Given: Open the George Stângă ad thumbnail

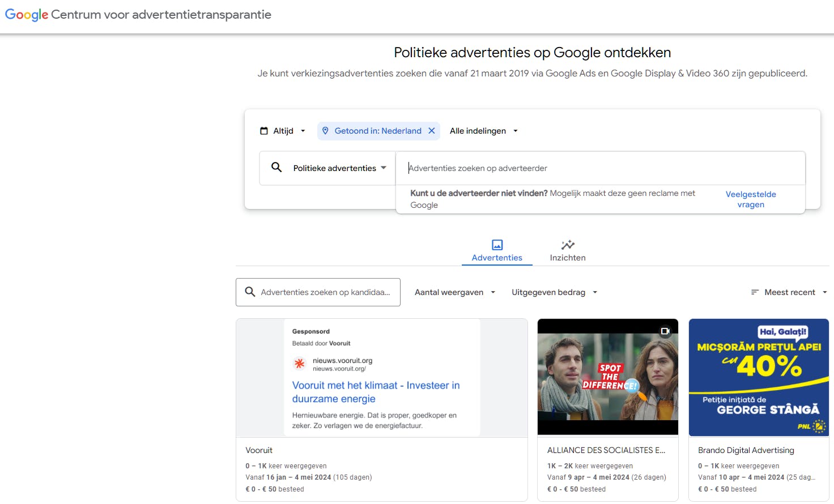Looking at the screenshot, I should coord(759,377).
